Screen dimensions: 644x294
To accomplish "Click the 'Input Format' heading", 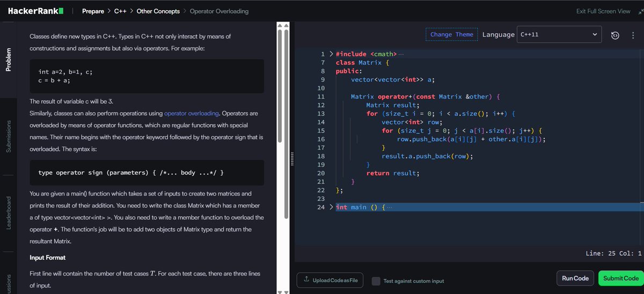I will [48, 257].
